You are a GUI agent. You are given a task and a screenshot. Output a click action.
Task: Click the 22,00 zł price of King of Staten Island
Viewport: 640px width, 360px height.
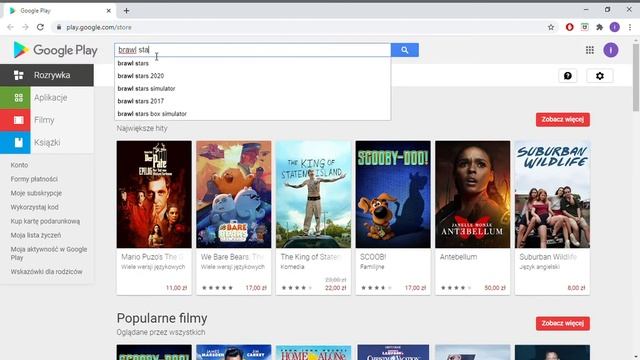[x=336, y=288]
